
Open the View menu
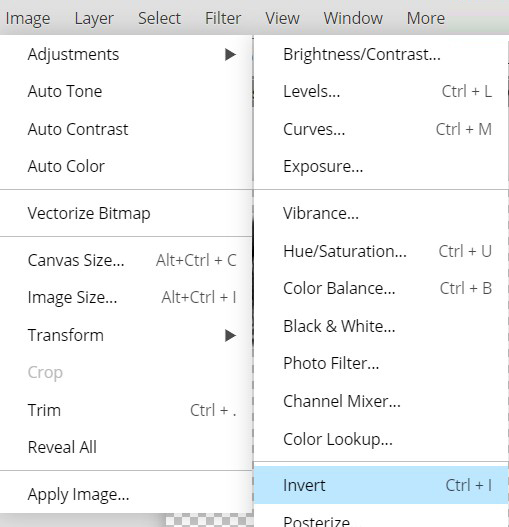click(282, 18)
